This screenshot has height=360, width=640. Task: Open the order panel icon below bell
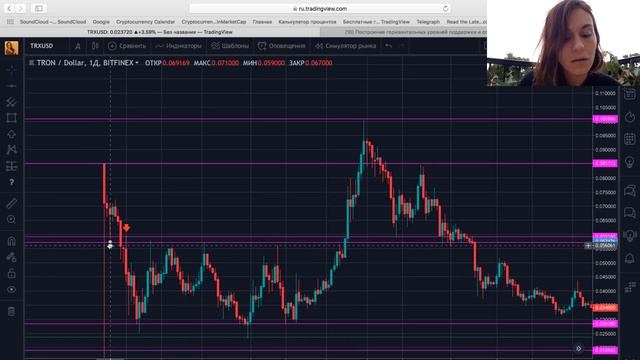(630, 287)
